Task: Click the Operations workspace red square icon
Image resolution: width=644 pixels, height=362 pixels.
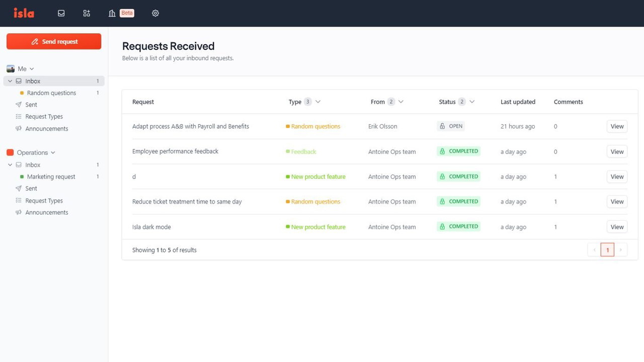Action: click(10, 152)
